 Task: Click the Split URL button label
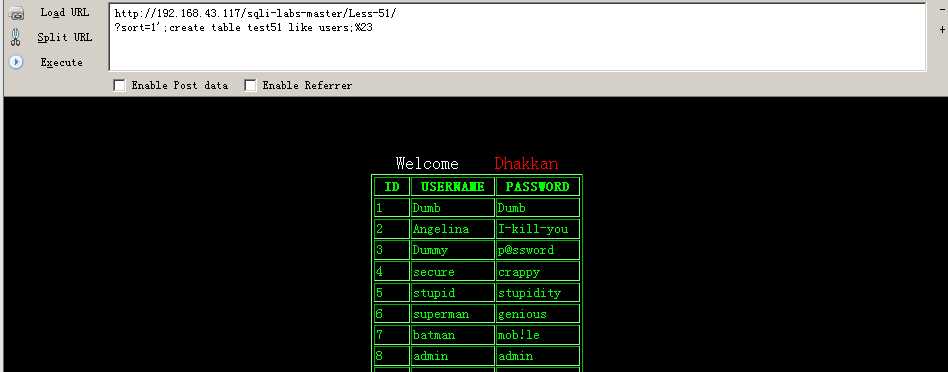pos(65,38)
